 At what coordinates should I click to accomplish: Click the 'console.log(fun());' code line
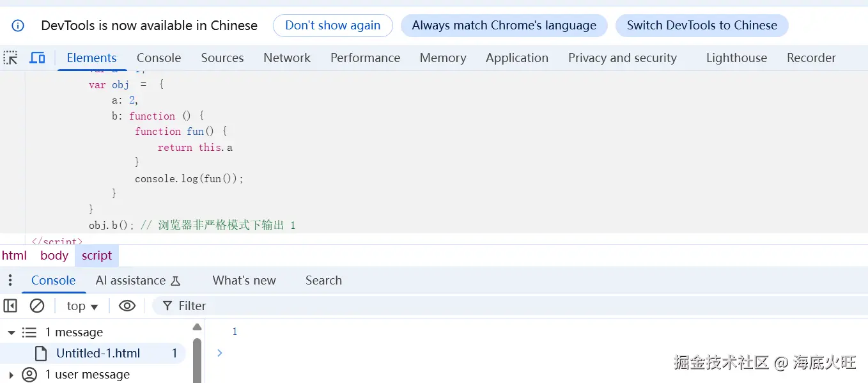189,178
